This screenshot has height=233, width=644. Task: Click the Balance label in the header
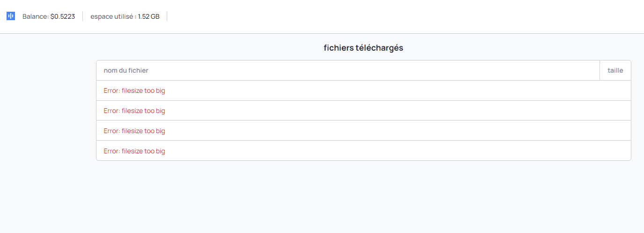pos(36,16)
